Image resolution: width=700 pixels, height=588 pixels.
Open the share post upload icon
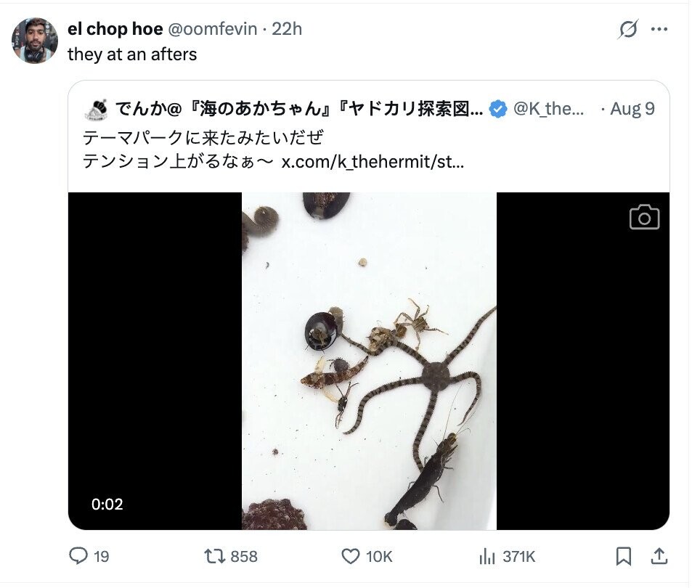pyautogui.click(x=659, y=556)
